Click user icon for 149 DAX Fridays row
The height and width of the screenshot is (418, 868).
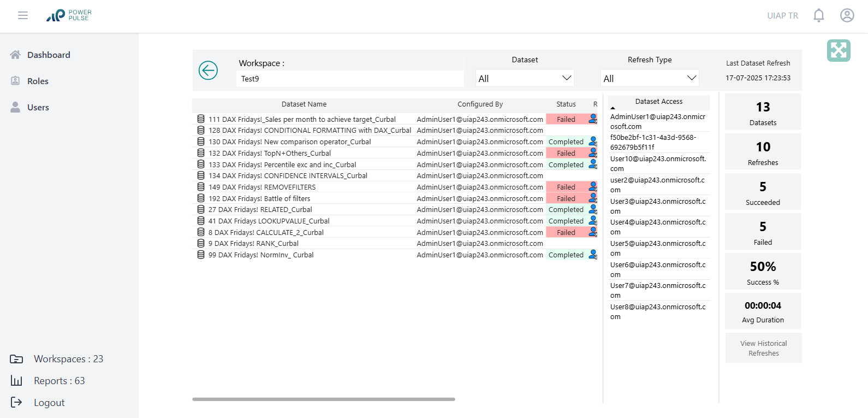coord(593,186)
